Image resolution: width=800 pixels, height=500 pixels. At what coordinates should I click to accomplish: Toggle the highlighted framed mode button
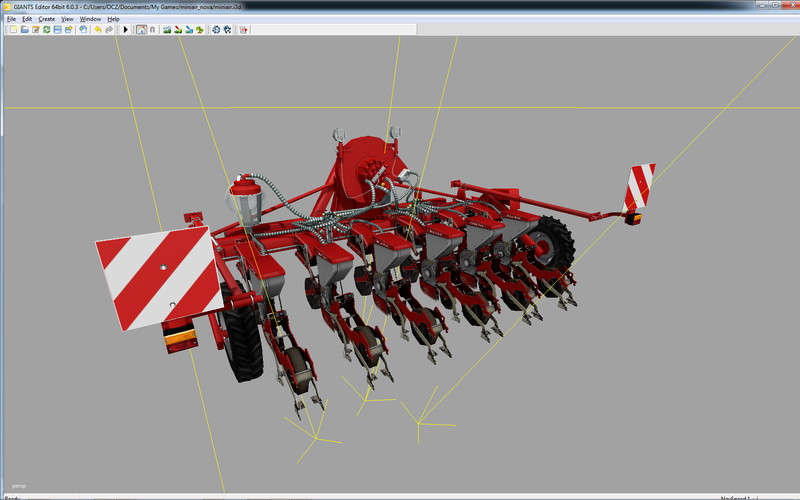(x=141, y=30)
